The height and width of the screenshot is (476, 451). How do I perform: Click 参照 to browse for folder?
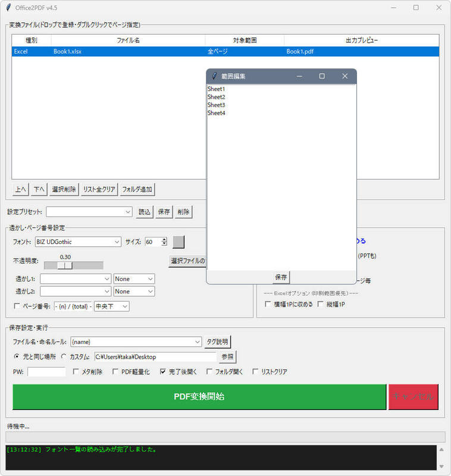(227, 357)
